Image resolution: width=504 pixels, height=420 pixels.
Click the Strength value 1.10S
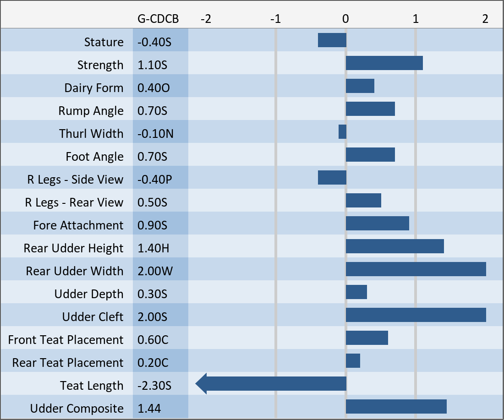[152, 65]
